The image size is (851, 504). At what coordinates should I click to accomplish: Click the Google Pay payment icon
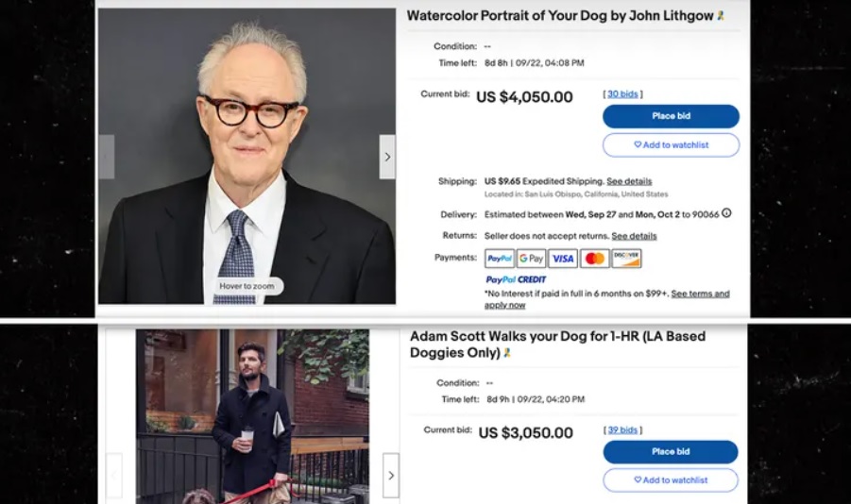point(531,259)
